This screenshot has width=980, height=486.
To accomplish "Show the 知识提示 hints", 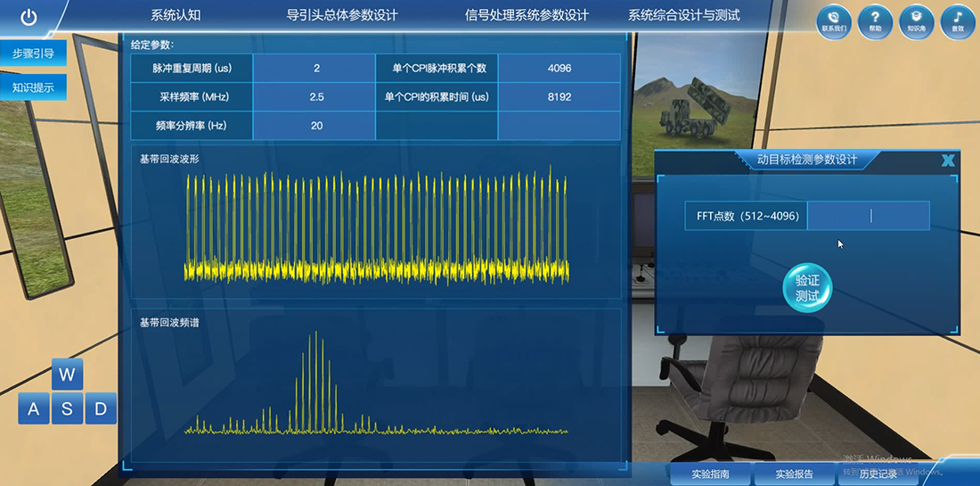I will tap(33, 87).
